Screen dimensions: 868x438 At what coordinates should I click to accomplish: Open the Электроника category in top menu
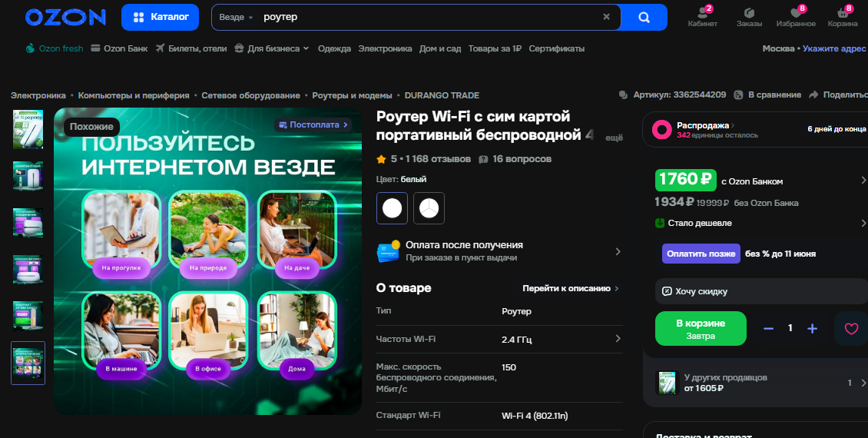coord(385,48)
